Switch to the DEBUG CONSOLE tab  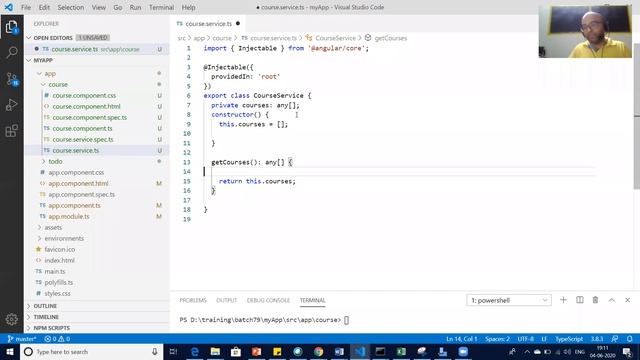(x=268, y=300)
